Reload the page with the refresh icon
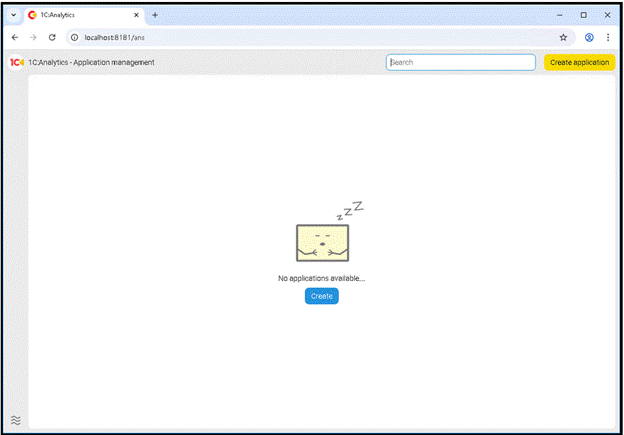 [52, 37]
